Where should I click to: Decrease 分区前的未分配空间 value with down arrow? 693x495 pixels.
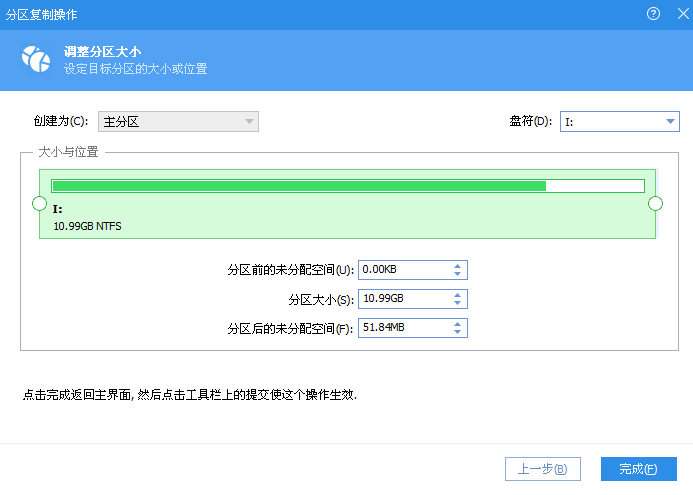click(x=457, y=274)
